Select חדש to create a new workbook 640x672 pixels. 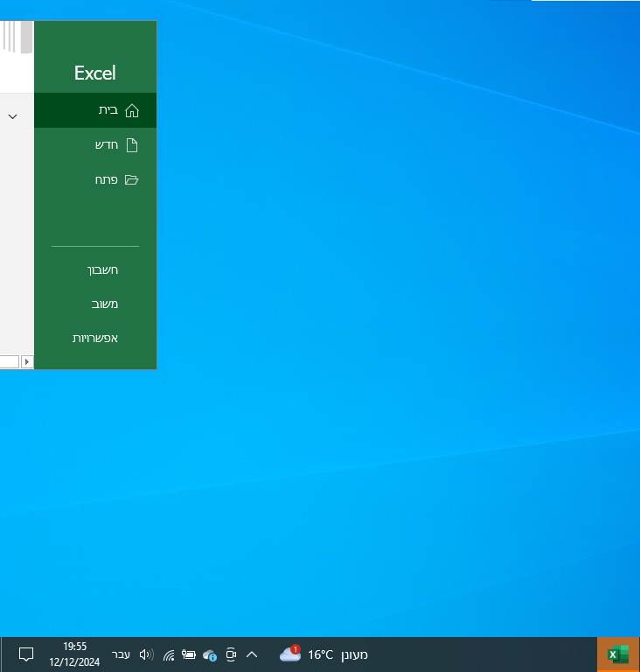(95, 145)
